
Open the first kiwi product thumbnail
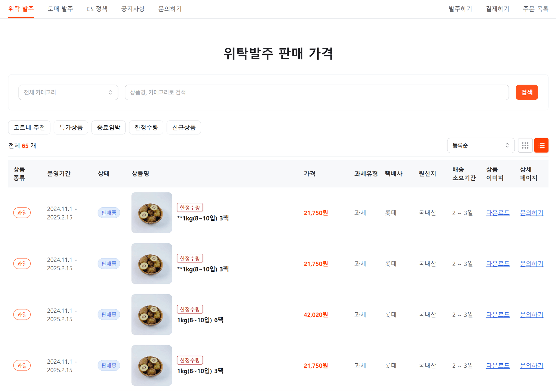[151, 212]
